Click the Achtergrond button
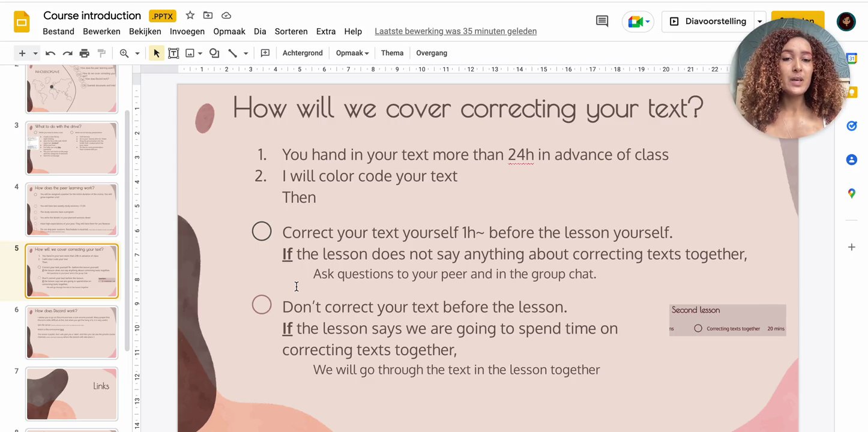868x432 pixels. [302, 53]
